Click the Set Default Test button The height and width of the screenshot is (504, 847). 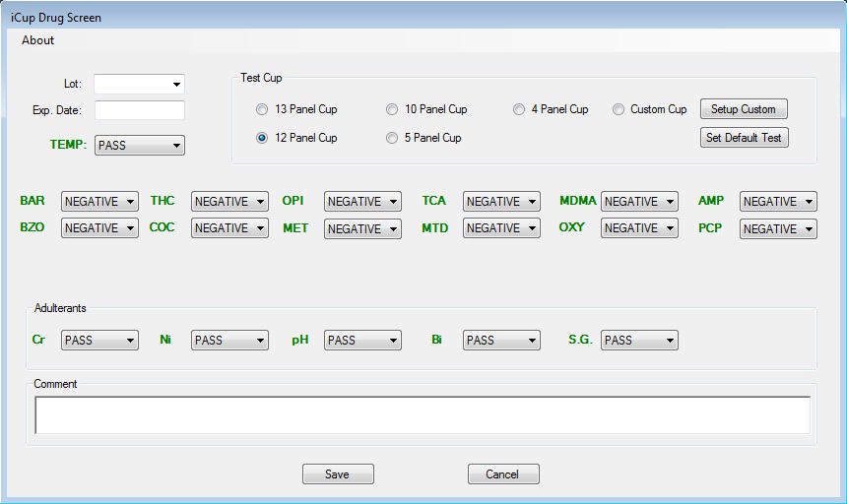pyautogui.click(x=745, y=138)
